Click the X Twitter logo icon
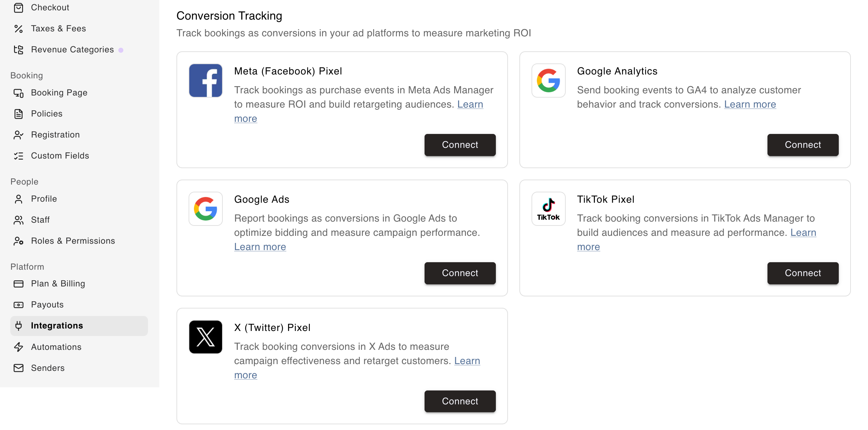Viewport: 868px width, 430px height. 206,337
